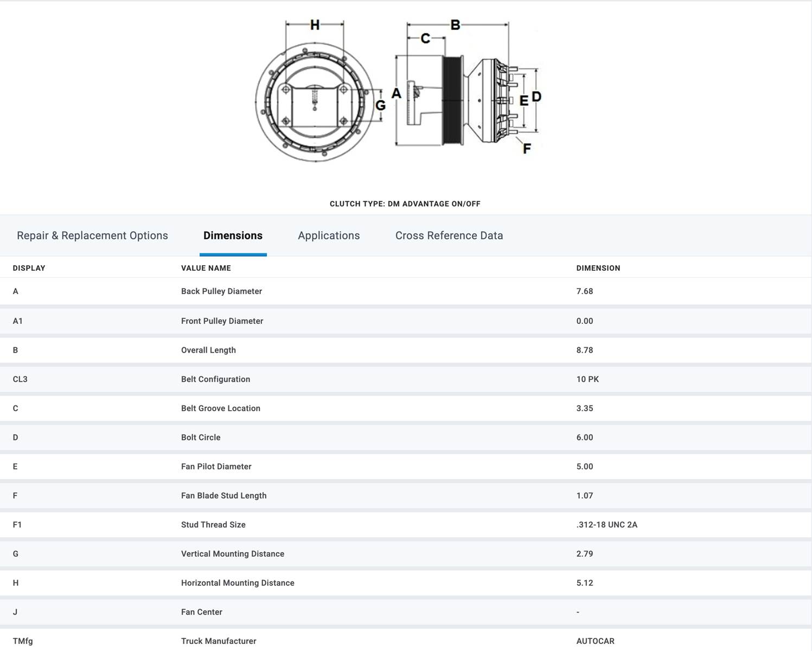812x651 pixels.
Task: Click the display code C in Belt Groove row
Action: point(16,409)
